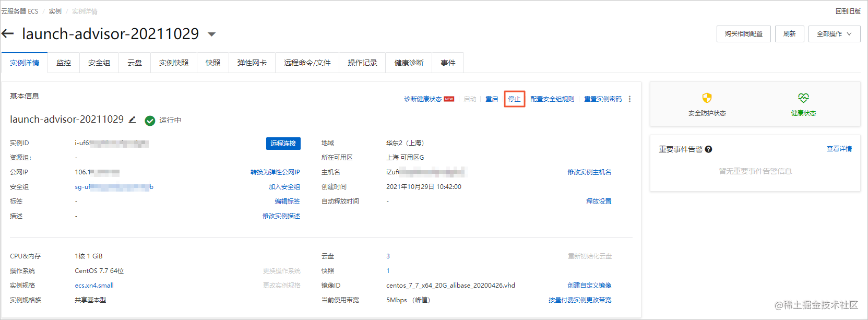Click 修改实例描述 link

coord(281,216)
